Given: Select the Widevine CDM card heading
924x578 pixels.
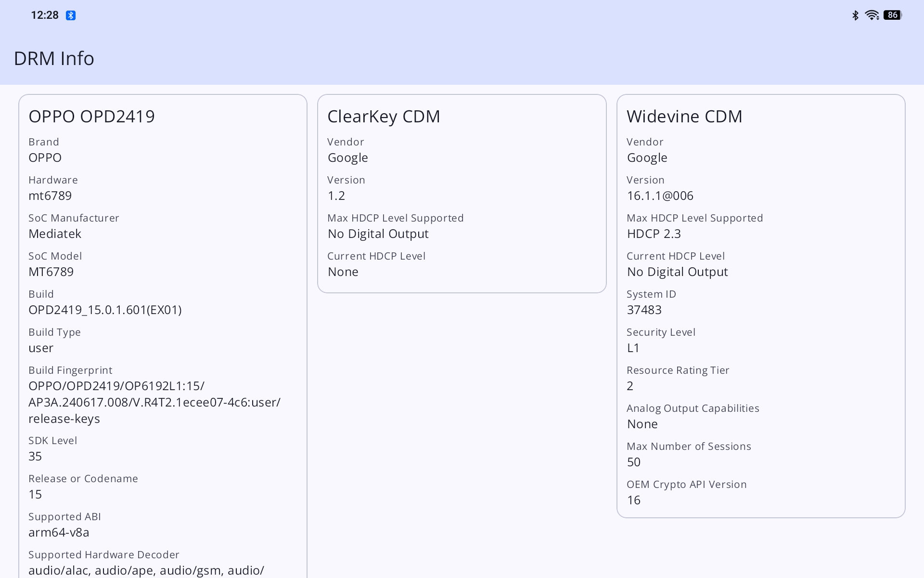Looking at the screenshot, I should [x=684, y=117].
